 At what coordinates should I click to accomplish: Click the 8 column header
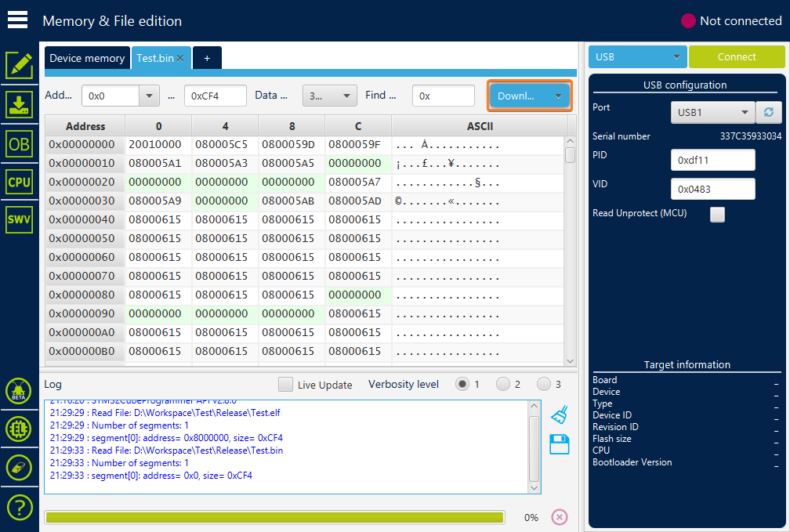coord(292,126)
